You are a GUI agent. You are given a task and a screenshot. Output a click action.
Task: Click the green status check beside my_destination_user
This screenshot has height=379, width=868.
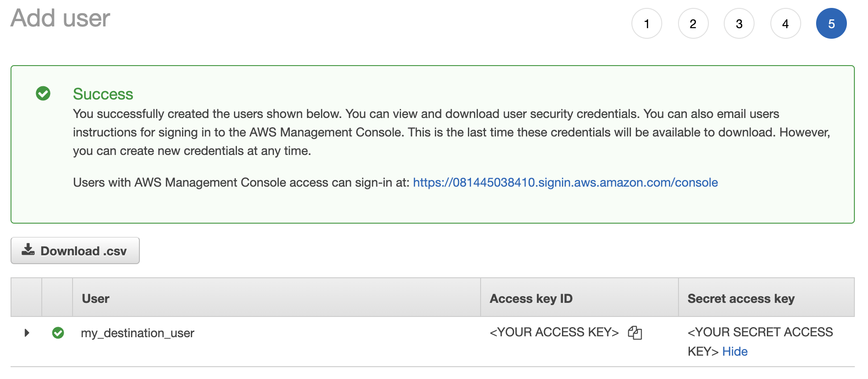pos(58,333)
